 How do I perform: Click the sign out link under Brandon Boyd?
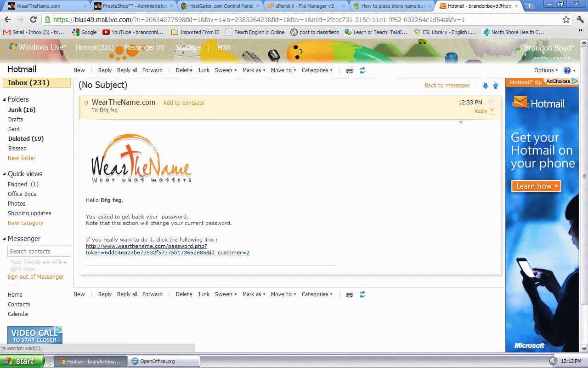pos(562,58)
